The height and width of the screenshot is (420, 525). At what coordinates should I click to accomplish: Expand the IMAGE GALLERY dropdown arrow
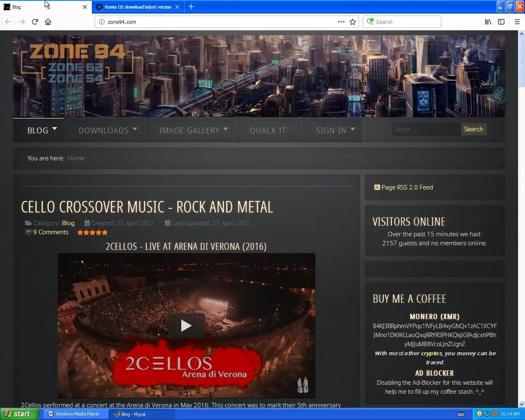226,129
